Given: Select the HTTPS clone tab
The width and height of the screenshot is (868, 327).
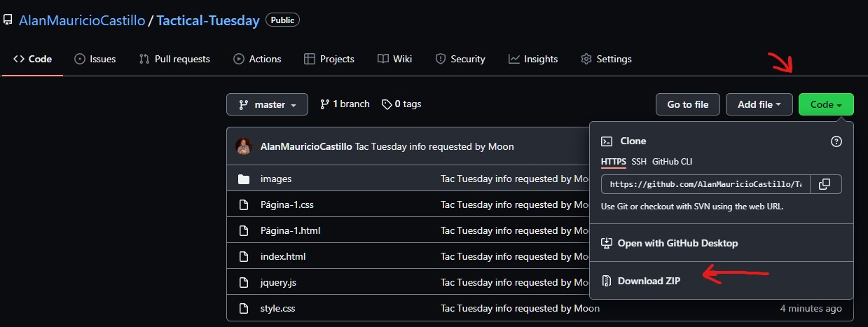Looking at the screenshot, I should point(613,162).
